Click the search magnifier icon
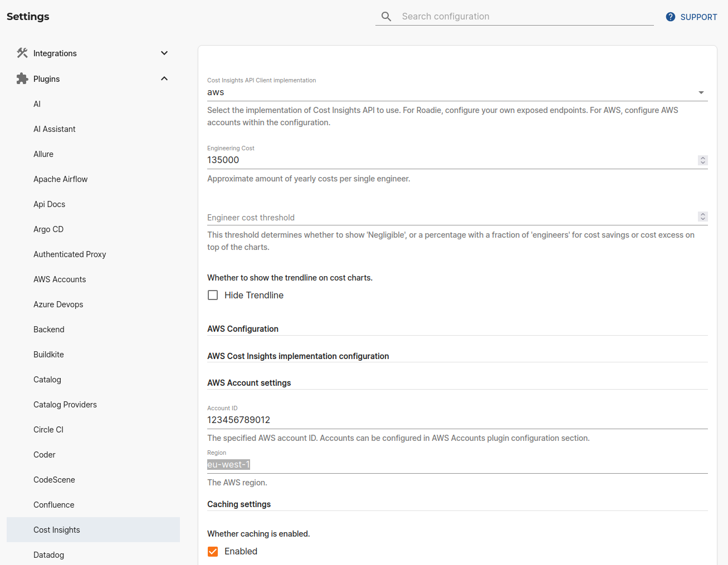 point(387,16)
